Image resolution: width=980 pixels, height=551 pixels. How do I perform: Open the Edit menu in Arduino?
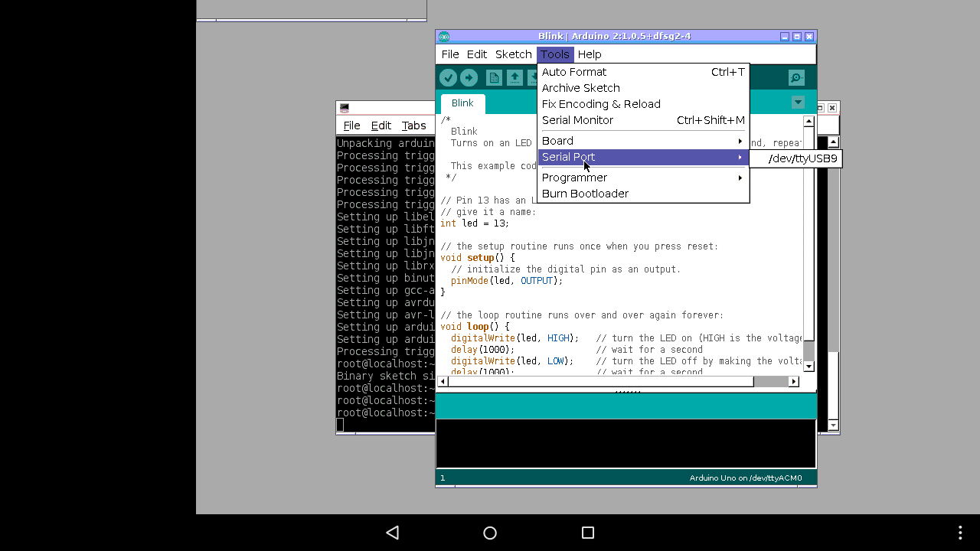coord(477,54)
